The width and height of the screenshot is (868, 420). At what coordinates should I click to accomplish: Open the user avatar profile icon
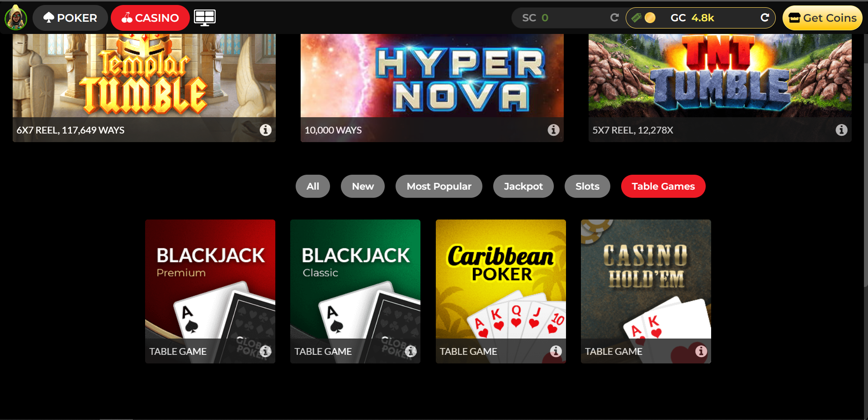[x=16, y=18]
